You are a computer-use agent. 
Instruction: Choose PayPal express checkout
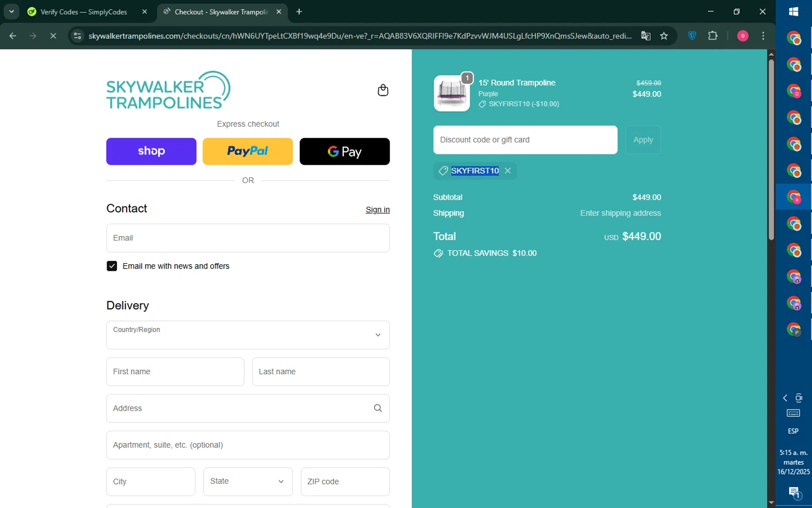(x=247, y=152)
